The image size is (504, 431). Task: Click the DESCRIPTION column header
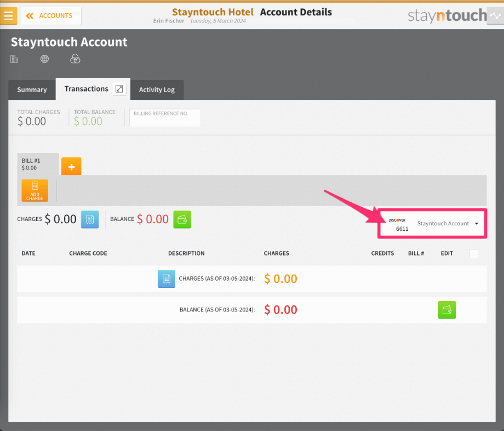[x=186, y=253]
